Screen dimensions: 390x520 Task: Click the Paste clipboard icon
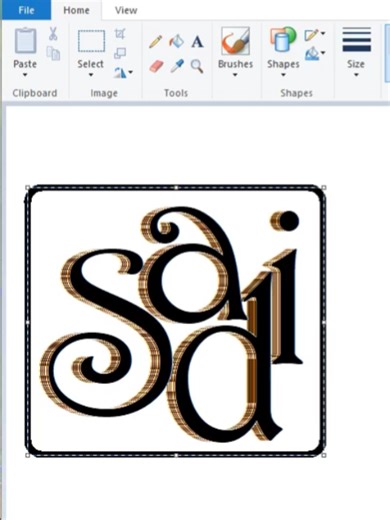coord(25,41)
